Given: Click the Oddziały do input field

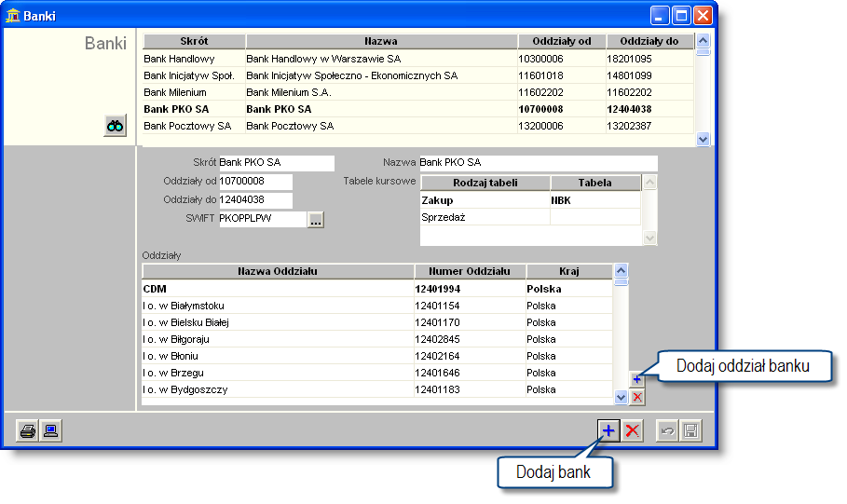Looking at the screenshot, I should (255, 200).
